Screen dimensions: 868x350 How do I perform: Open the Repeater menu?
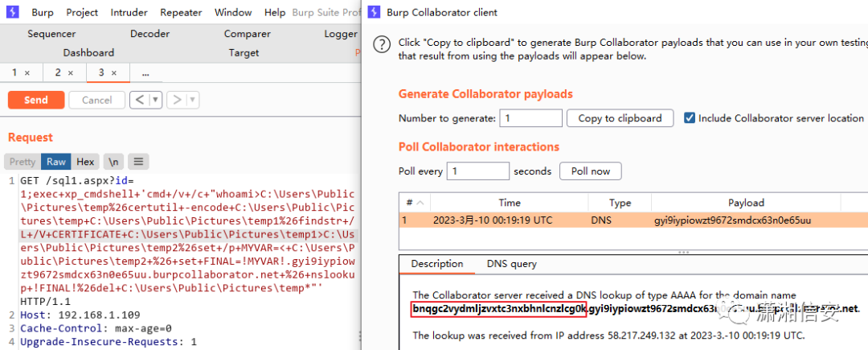[181, 12]
